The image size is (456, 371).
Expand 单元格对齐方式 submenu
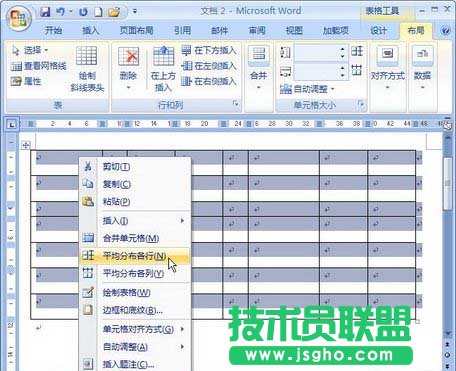[135, 329]
